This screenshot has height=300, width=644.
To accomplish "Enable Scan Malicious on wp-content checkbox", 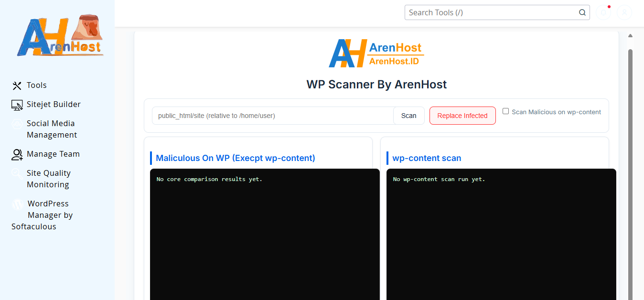I will click(505, 111).
